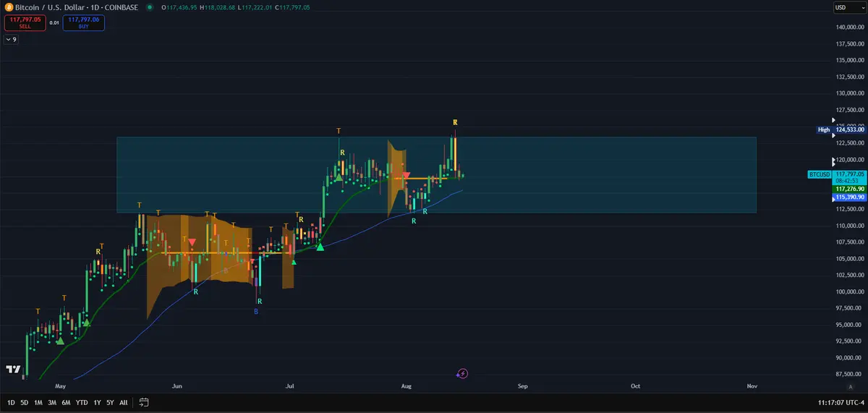Select the 1D time range
The width and height of the screenshot is (868, 413).
point(11,402)
